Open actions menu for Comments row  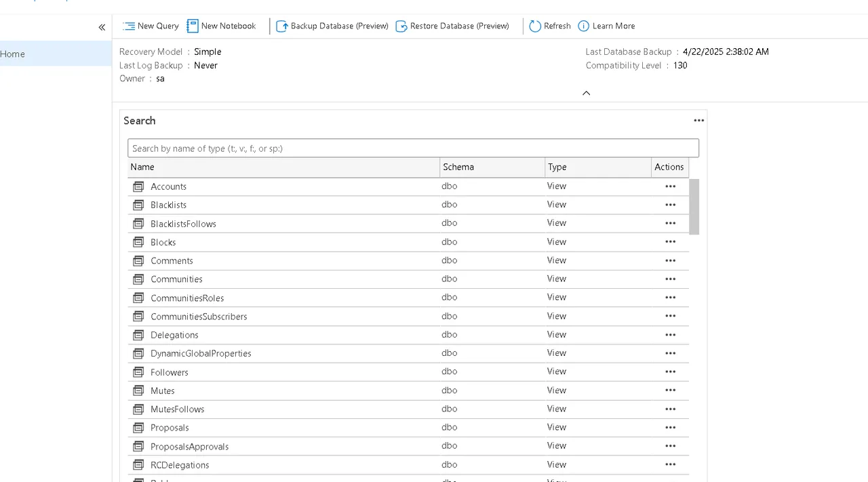(x=671, y=260)
